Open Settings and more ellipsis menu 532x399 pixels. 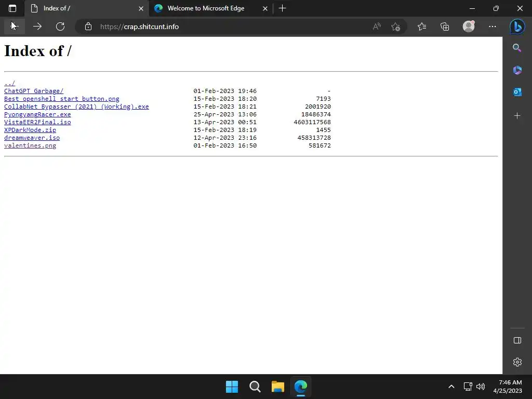[x=493, y=26]
